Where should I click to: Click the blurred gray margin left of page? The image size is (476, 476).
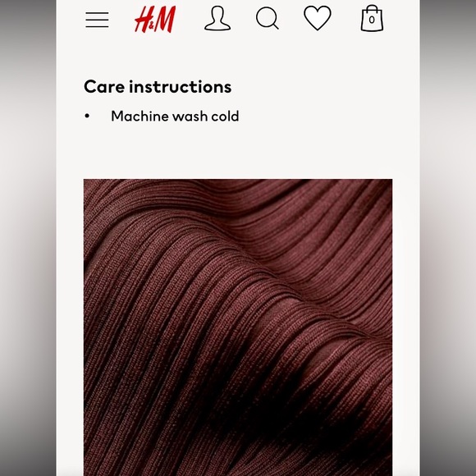[28, 238]
